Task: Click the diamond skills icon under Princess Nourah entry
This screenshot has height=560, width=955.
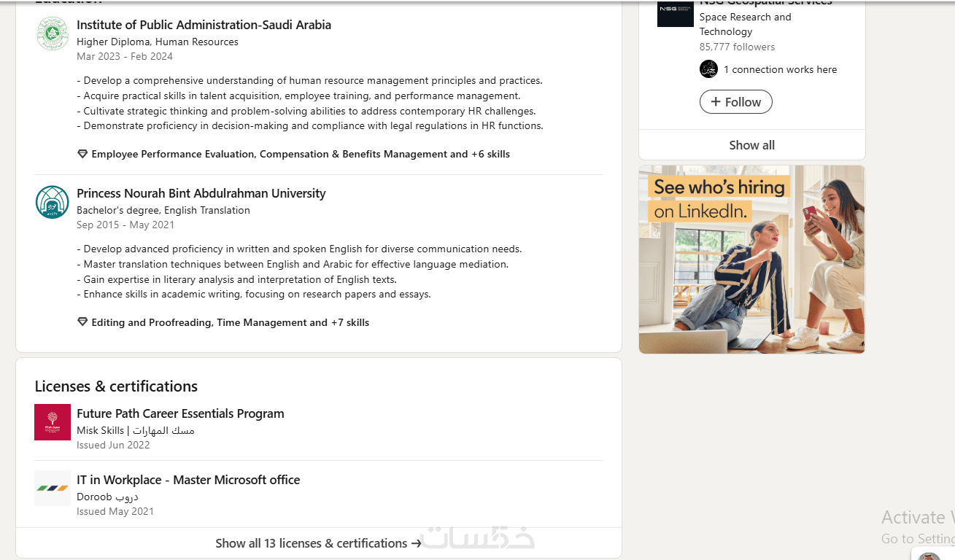Action: (x=82, y=322)
